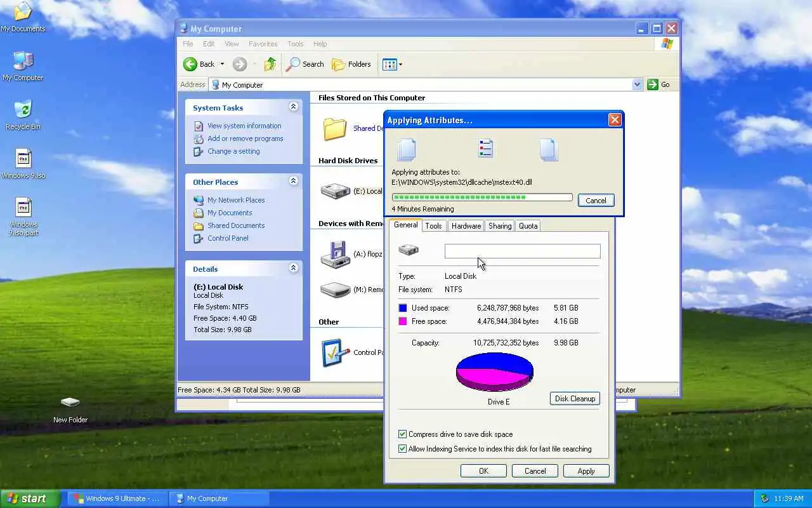Image resolution: width=812 pixels, height=508 pixels.
Task: Switch to the Sharing tab
Action: click(500, 225)
